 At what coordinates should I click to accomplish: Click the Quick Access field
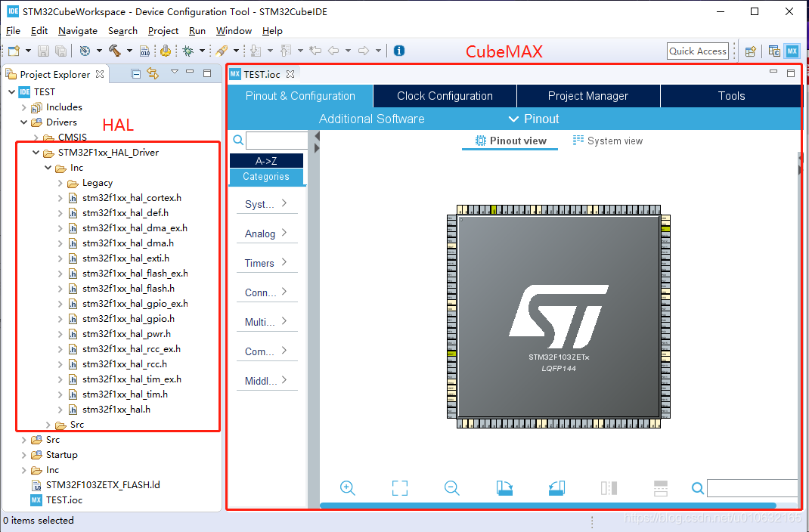pos(698,51)
